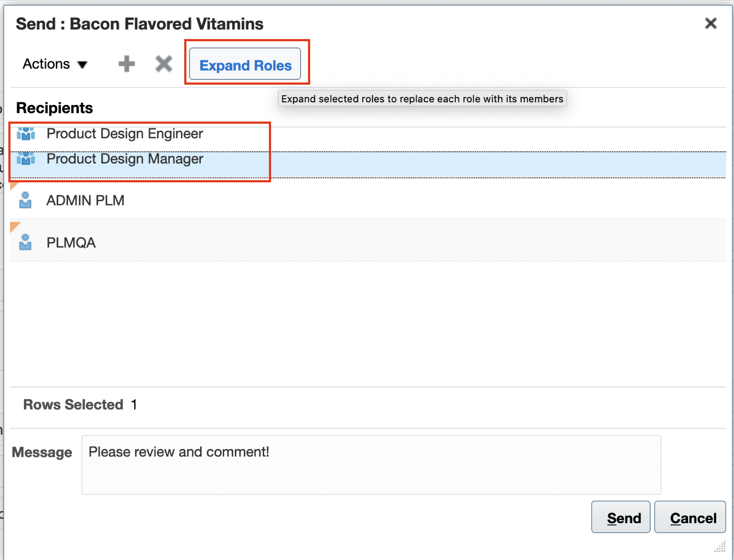Send the message to selected recipients
The image size is (734, 560).
tap(620, 517)
